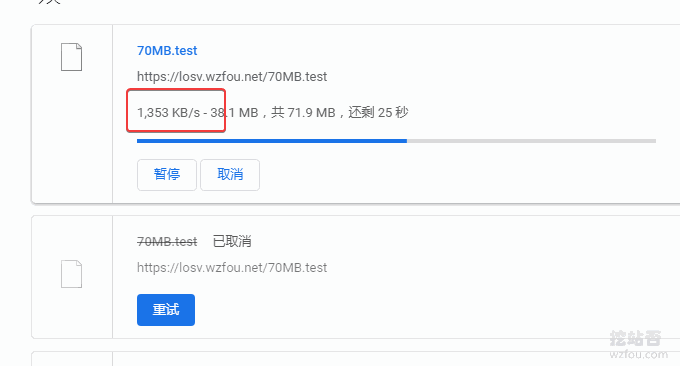Open the cancelled download's source URL
This screenshot has height=366, width=680.
click(x=232, y=268)
